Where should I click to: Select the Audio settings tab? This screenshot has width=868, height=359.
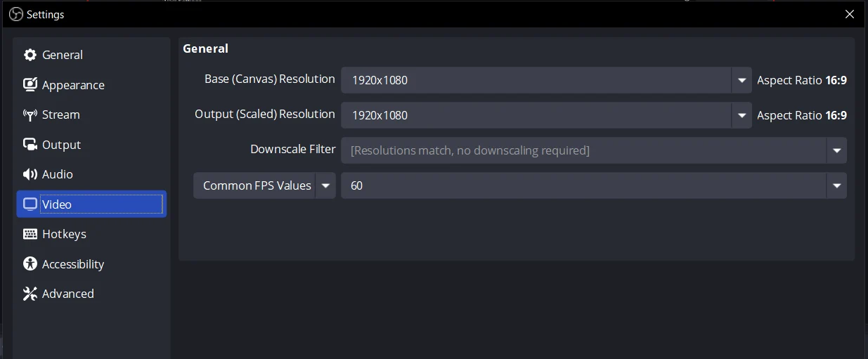(91, 174)
